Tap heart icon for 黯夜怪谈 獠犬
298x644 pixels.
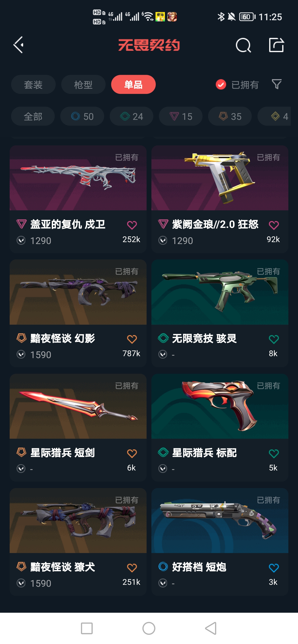pyautogui.click(x=132, y=568)
